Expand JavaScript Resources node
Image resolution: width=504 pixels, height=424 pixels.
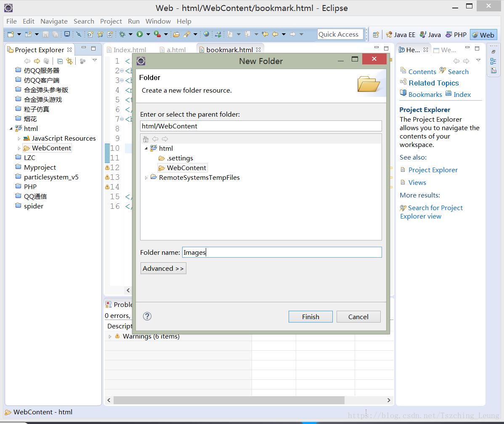[19, 139]
